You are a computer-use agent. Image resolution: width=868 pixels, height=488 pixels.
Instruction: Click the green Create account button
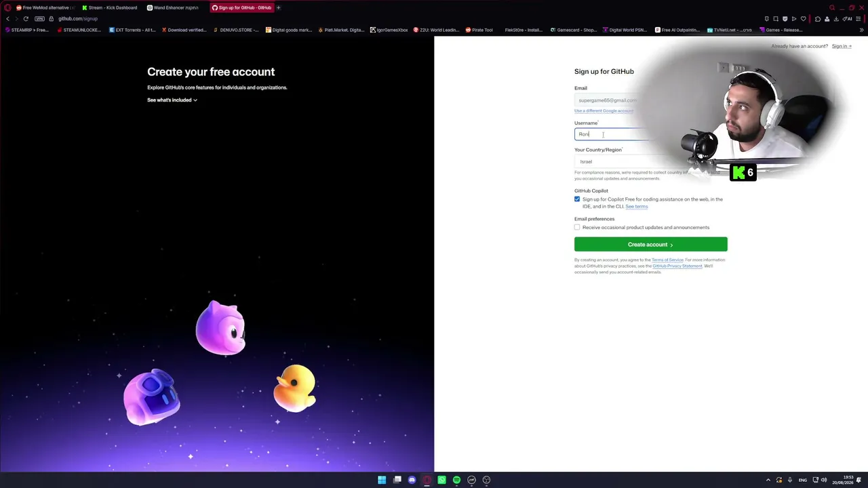tap(651, 244)
